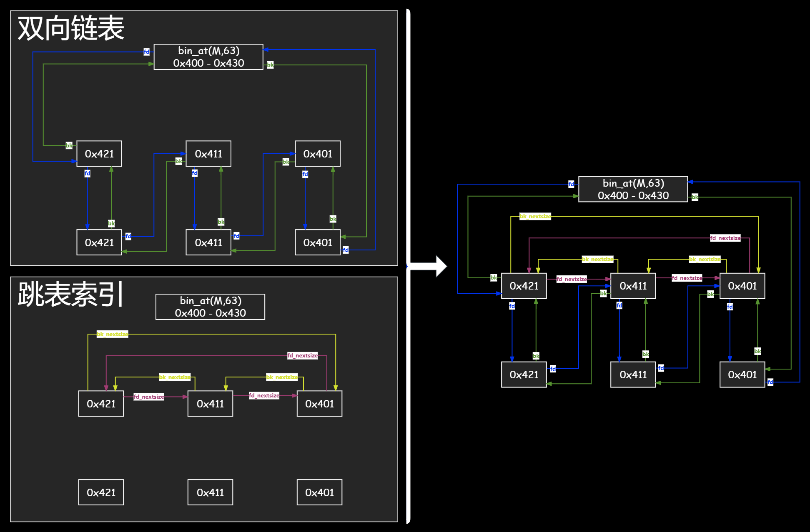The image size is (810, 532).
Task: Click upper 0x411 node in 跳表索引 panel
Action: tap(210, 404)
